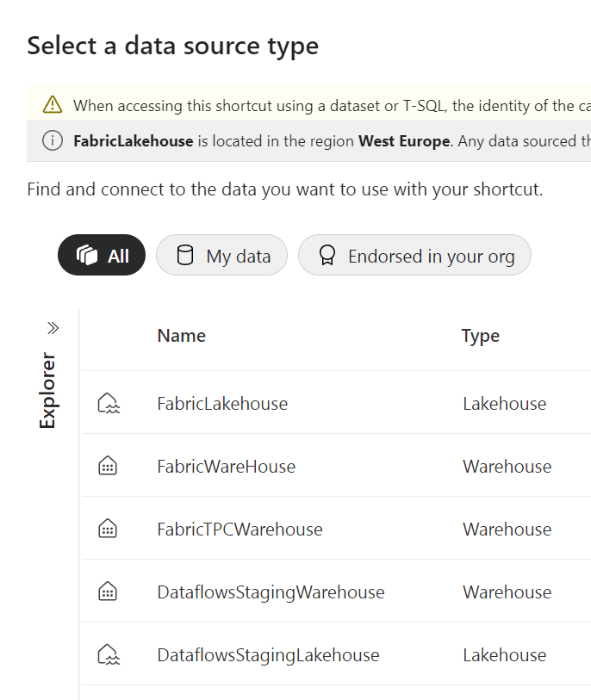The height and width of the screenshot is (700, 591).
Task: Choose FabricWareHouse from the list
Action: (x=226, y=466)
